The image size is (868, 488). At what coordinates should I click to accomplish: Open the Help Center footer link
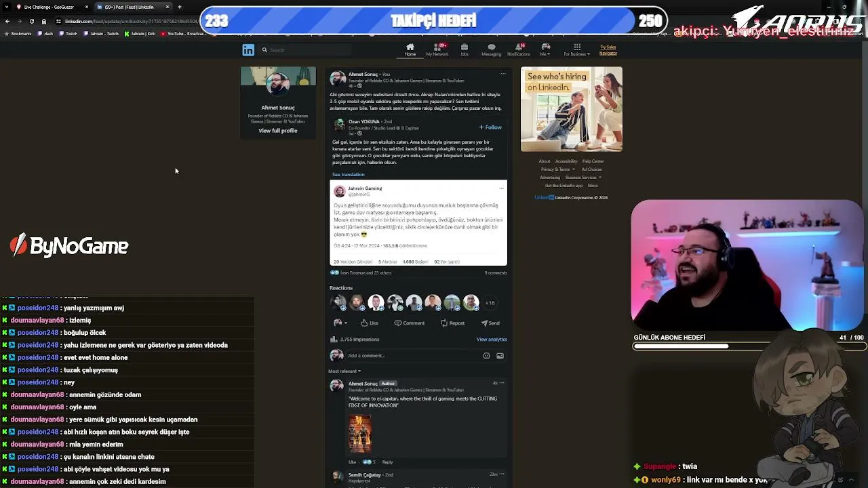(593, 161)
